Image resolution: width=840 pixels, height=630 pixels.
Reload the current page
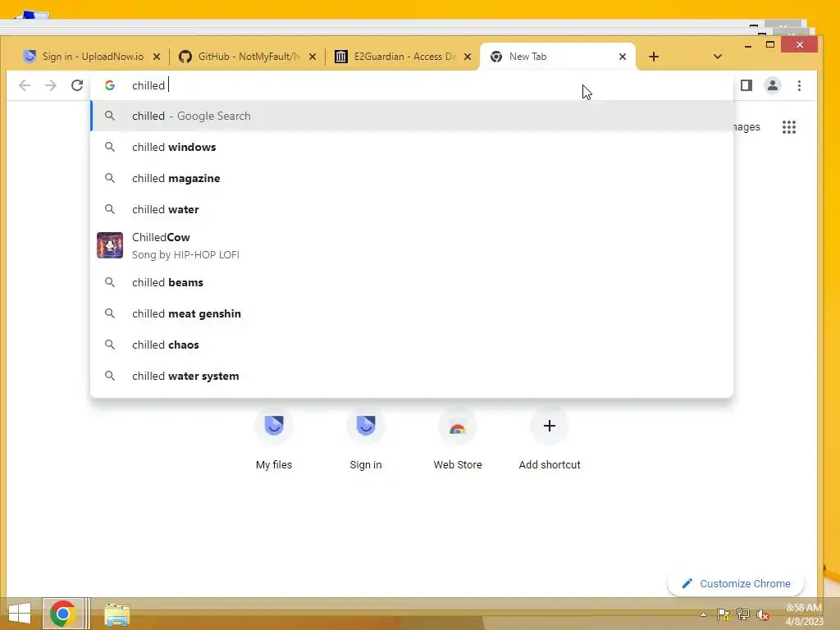77,85
